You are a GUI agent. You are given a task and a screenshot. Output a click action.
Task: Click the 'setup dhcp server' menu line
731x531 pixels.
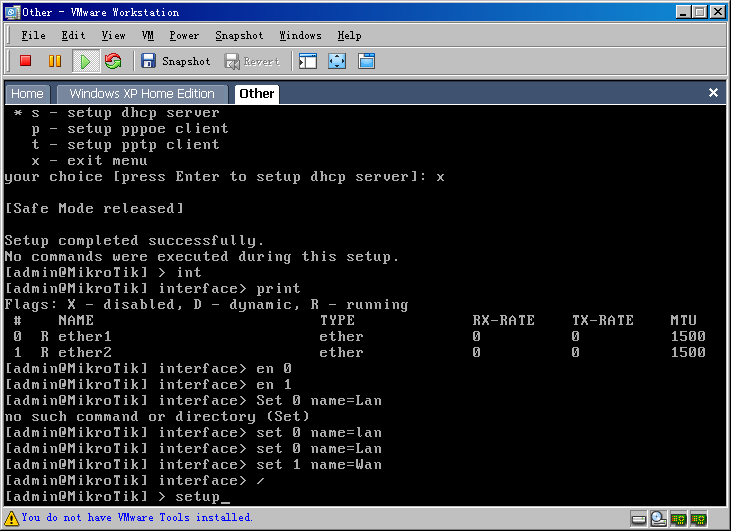tap(117, 113)
